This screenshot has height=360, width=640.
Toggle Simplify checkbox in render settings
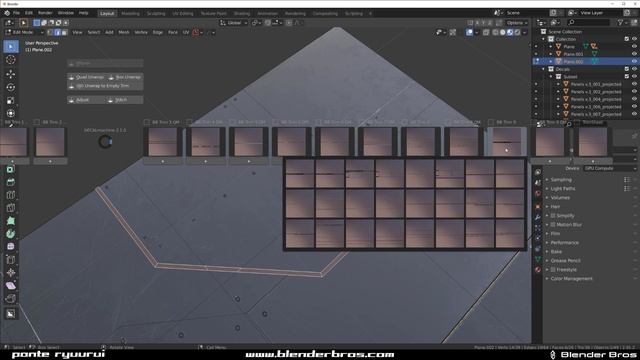point(553,216)
